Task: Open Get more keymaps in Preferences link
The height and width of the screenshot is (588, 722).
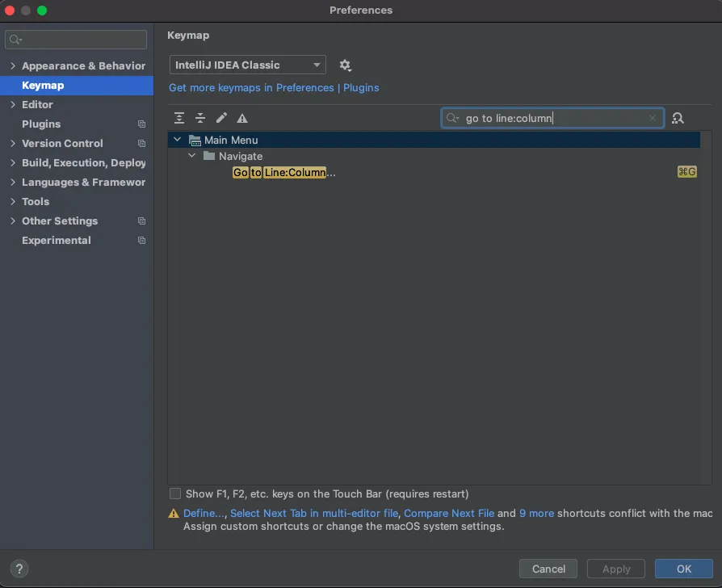Action: (x=274, y=87)
